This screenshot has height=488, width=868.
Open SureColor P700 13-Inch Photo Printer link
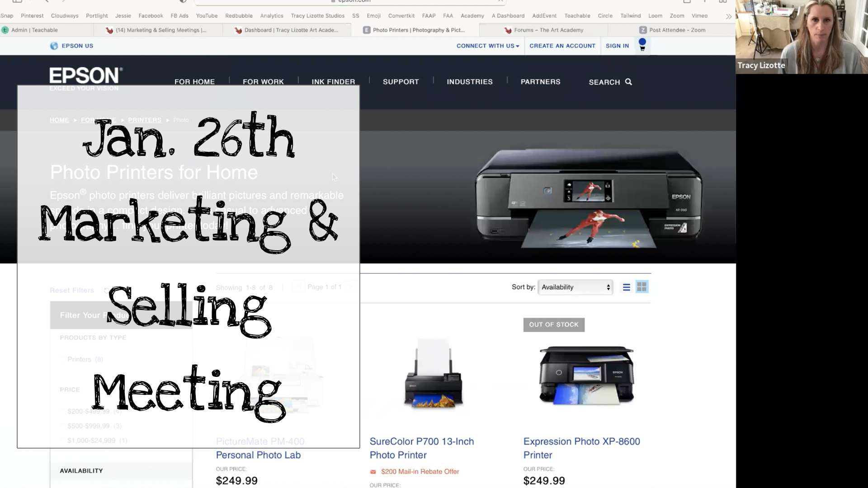[x=421, y=448]
